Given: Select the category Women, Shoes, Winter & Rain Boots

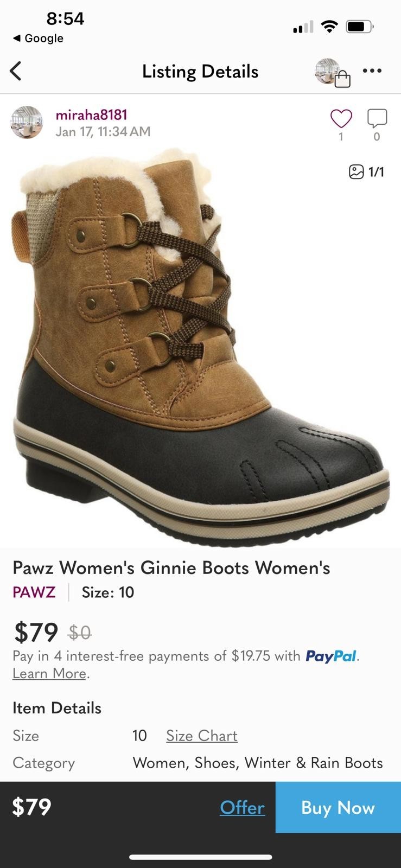Looking at the screenshot, I should 258,763.
